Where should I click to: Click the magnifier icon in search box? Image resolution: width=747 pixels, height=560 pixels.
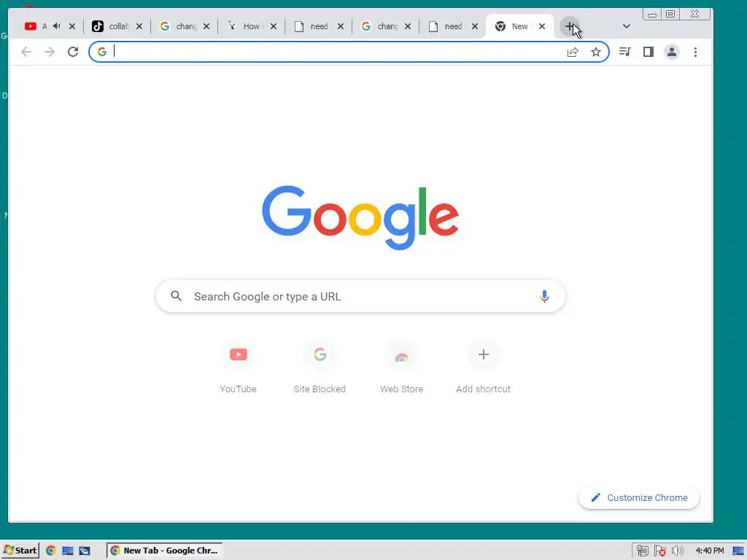tap(177, 296)
